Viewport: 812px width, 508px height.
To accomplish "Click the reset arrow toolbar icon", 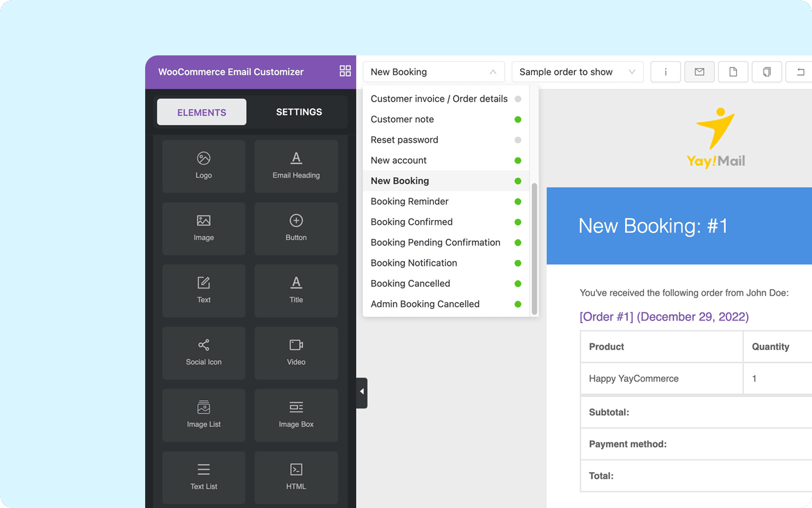I will (x=800, y=72).
